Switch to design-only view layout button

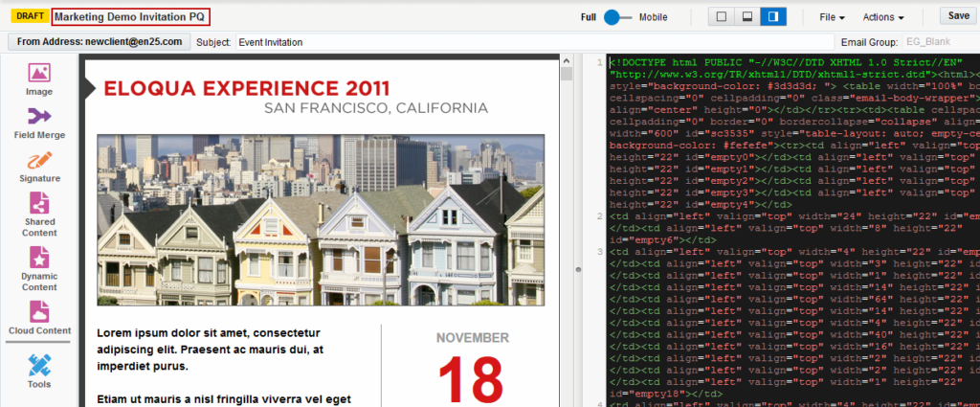point(722,16)
